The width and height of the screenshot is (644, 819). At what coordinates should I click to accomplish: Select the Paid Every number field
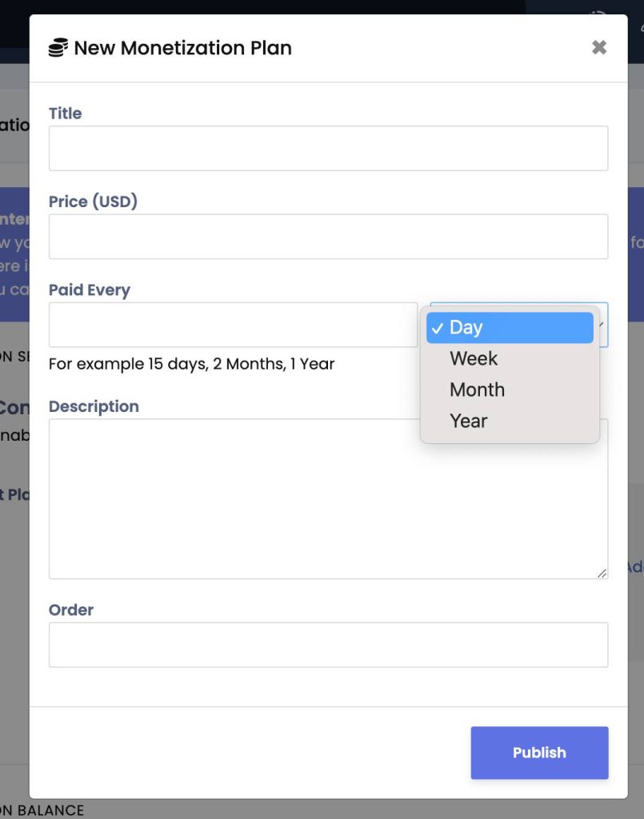coord(233,325)
